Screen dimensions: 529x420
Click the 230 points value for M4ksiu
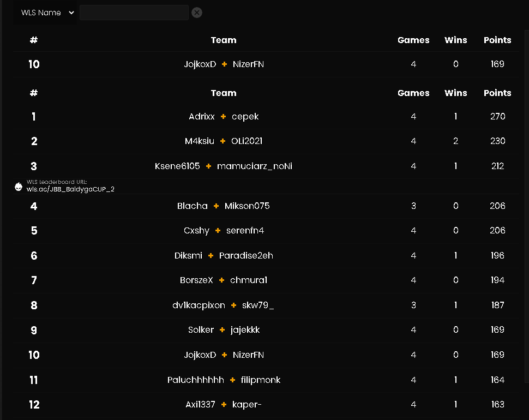pos(497,141)
